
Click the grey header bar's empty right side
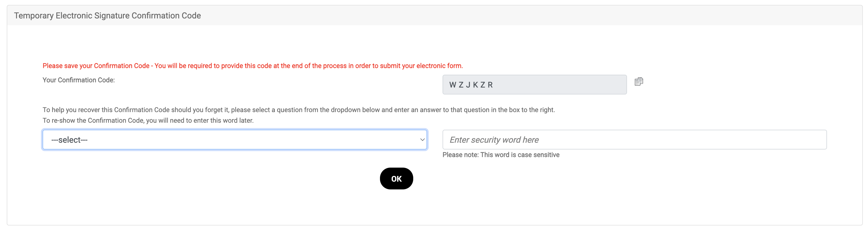(674, 16)
